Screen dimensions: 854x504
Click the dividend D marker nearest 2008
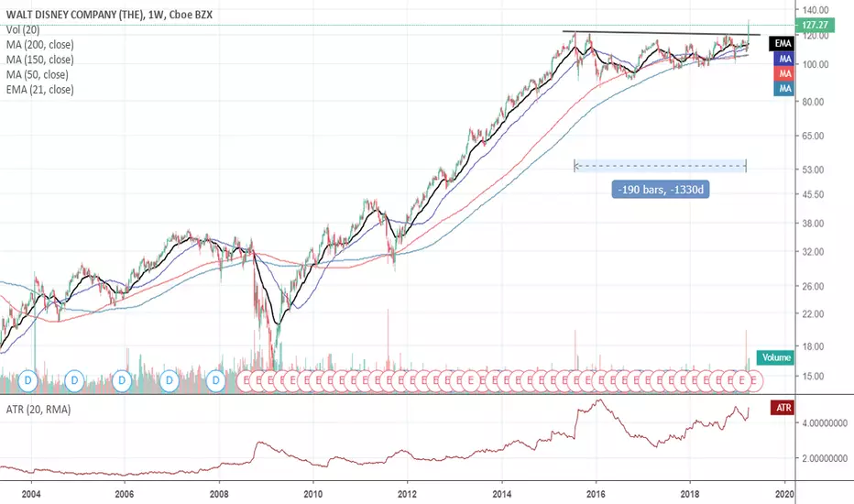216,379
